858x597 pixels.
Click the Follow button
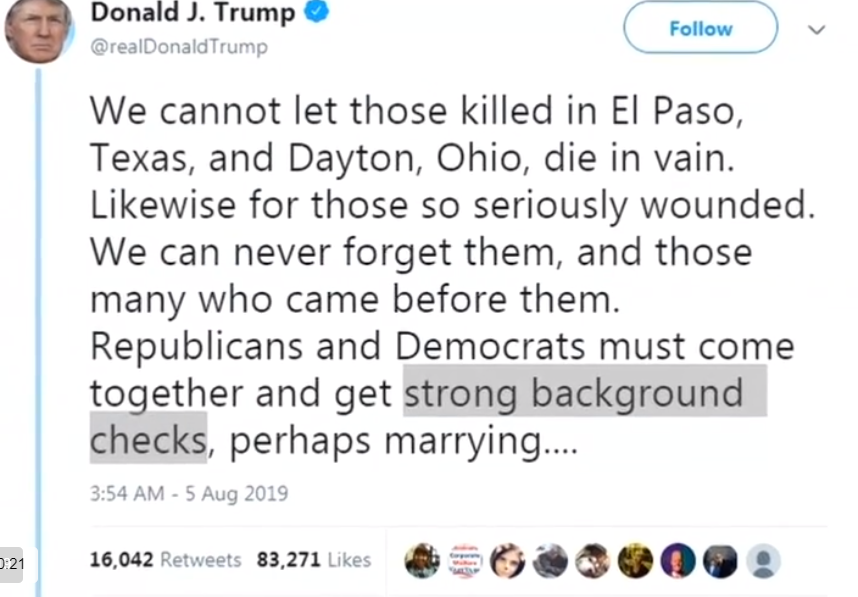pos(700,27)
